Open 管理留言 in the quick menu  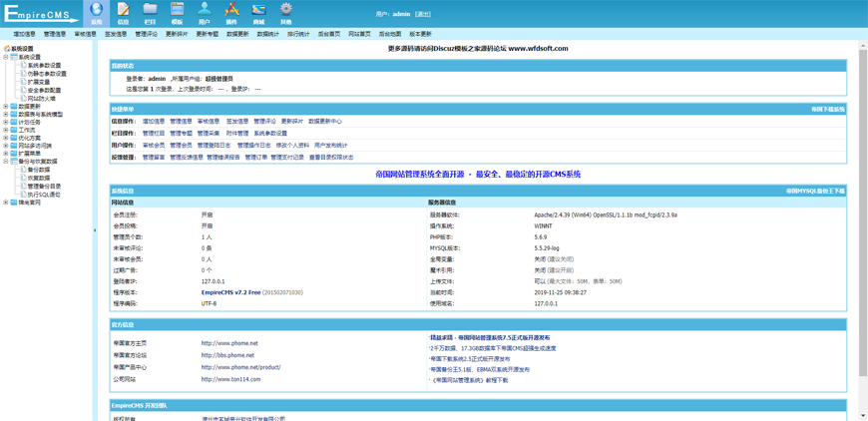154,158
